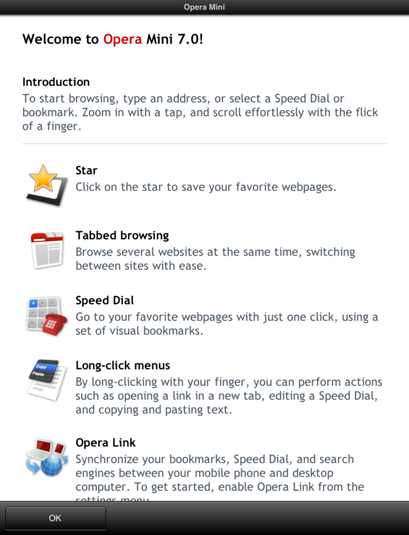Click the Long-click menus copy/paste icon
Image resolution: width=409 pixels, height=535 pixels.
[47, 380]
